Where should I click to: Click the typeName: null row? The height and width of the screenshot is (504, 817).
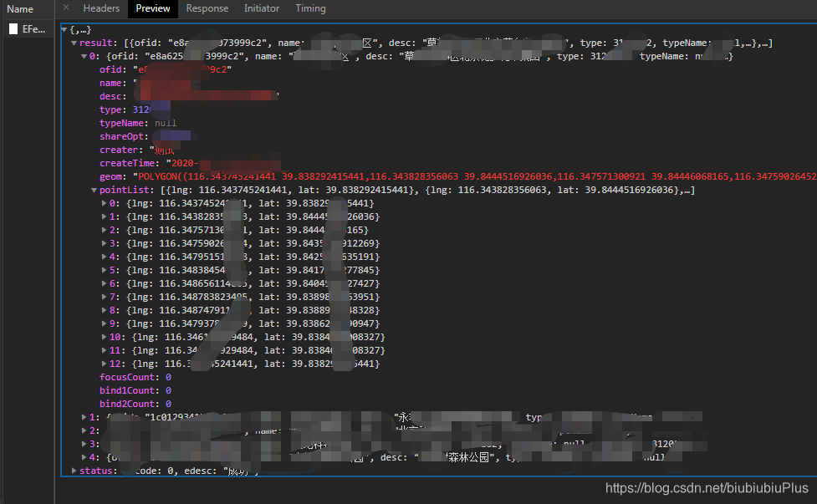point(137,124)
